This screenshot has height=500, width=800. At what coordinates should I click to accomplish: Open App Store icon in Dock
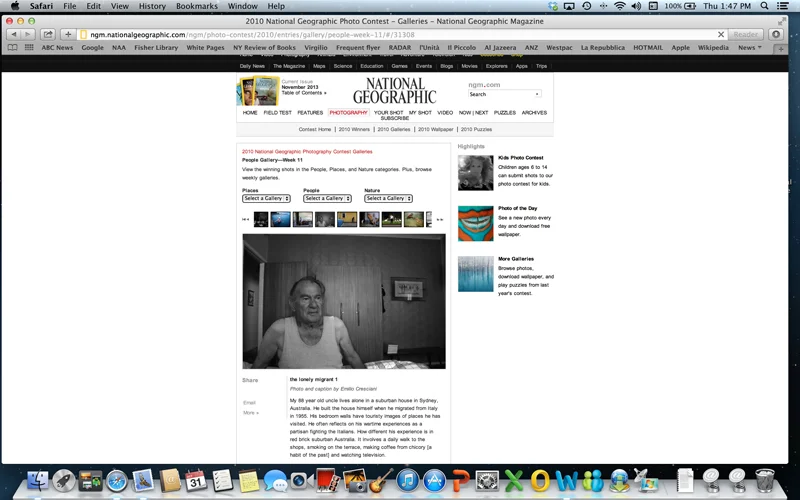(x=434, y=481)
